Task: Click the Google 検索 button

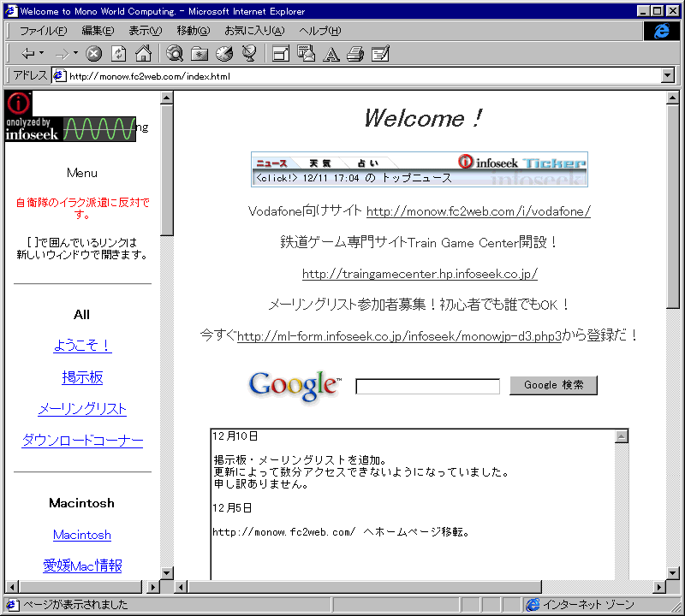Action: click(x=553, y=385)
